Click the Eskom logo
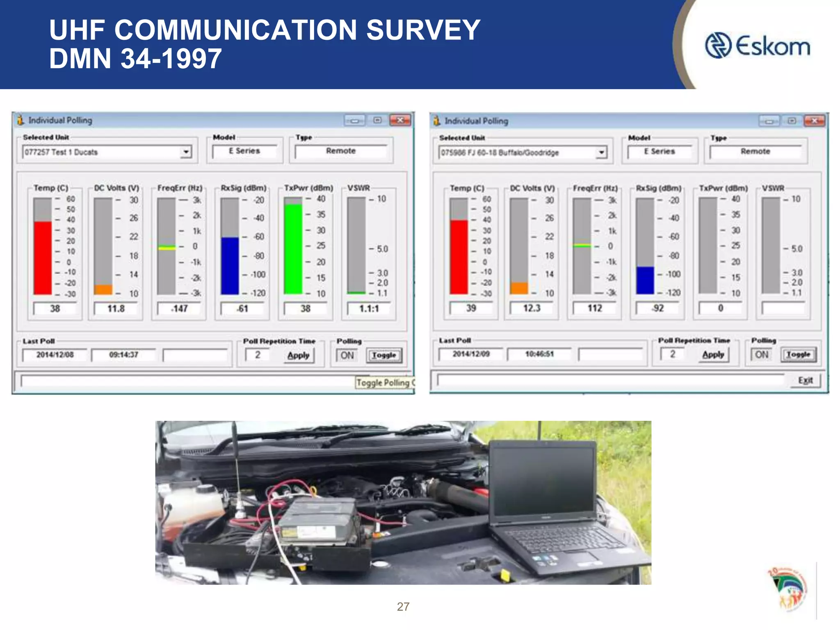The image size is (840, 630). (x=758, y=46)
